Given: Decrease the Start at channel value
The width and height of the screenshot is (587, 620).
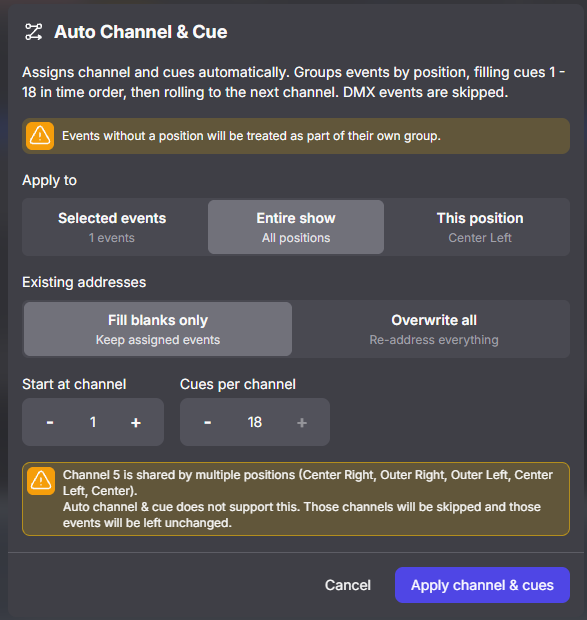Looking at the screenshot, I should [50, 422].
